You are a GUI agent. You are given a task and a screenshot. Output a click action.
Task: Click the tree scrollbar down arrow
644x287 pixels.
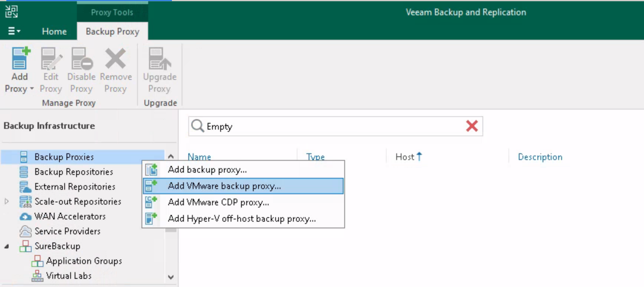click(171, 277)
